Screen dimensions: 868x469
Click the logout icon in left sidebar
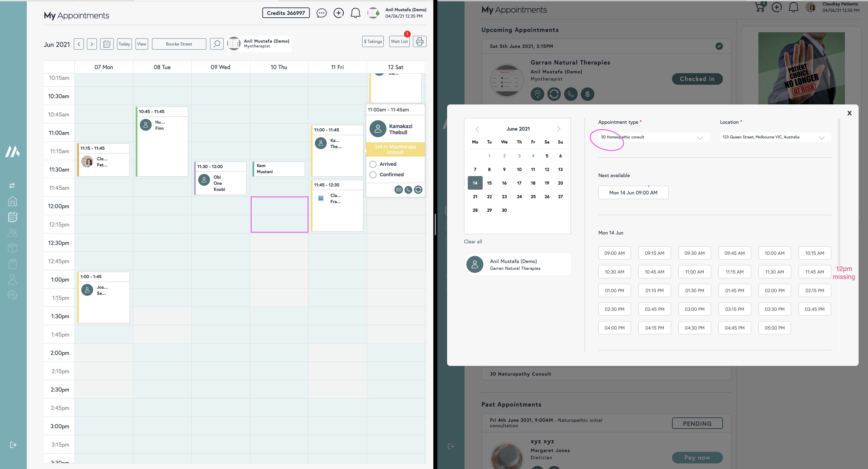(x=13, y=445)
